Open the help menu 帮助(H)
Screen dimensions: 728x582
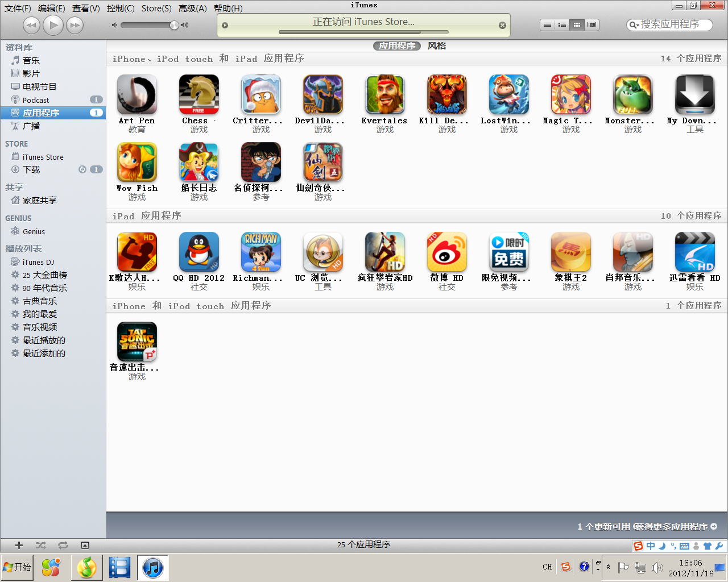click(x=228, y=8)
